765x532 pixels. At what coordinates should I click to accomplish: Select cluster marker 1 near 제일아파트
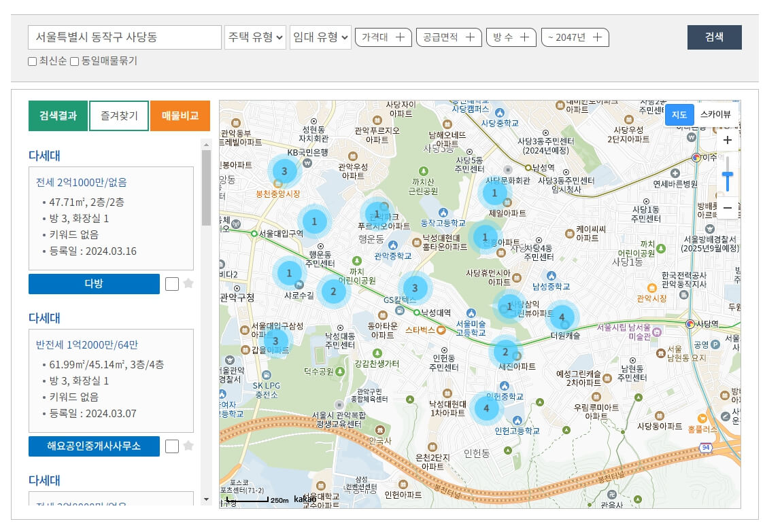pyautogui.click(x=494, y=193)
